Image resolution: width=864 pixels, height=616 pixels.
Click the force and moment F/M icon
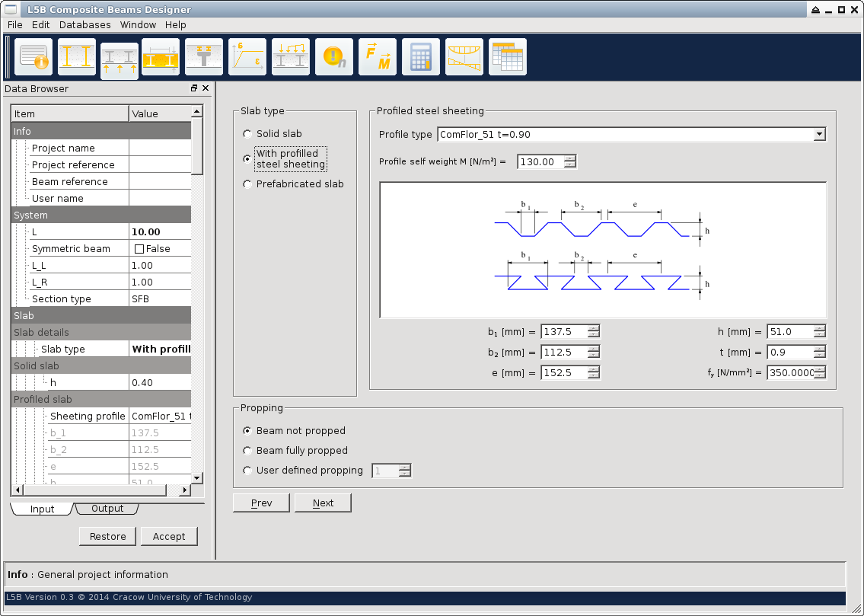(378, 57)
